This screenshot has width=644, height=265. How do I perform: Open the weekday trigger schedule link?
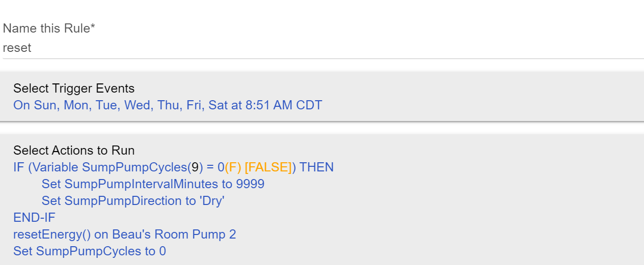point(168,105)
